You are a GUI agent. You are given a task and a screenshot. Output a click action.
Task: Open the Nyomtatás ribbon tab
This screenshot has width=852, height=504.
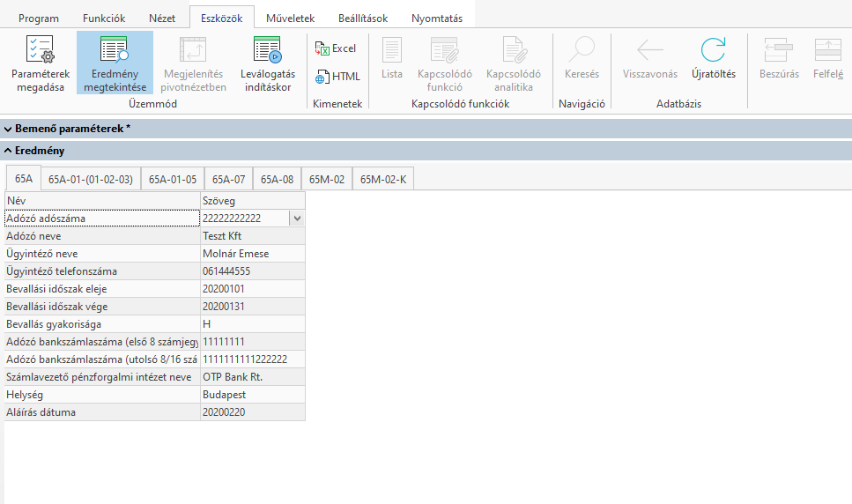click(437, 19)
